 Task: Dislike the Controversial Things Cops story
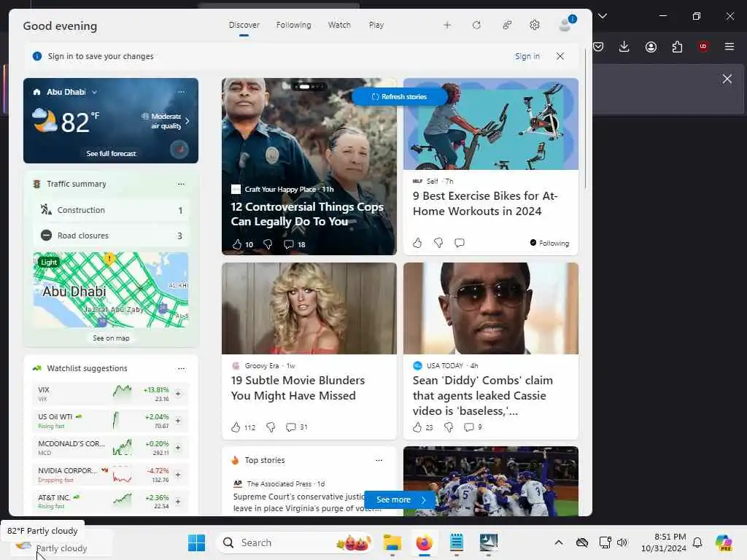[x=268, y=244]
